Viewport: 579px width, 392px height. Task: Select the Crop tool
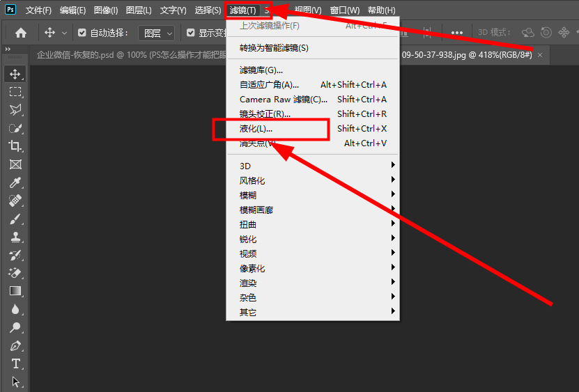pos(15,146)
